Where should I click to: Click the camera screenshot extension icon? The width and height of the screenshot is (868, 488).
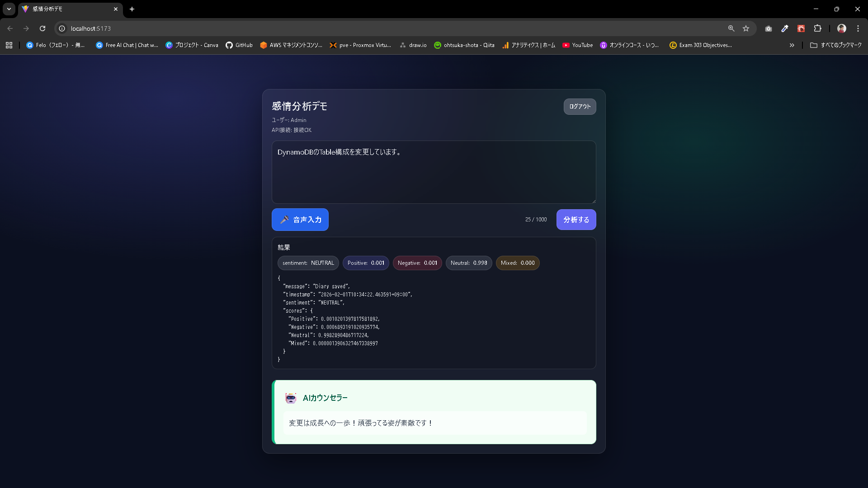point(769,28)
